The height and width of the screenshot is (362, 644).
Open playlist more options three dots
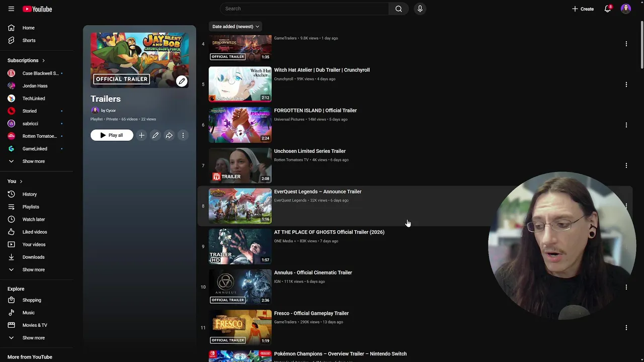(x=183, y=135)
